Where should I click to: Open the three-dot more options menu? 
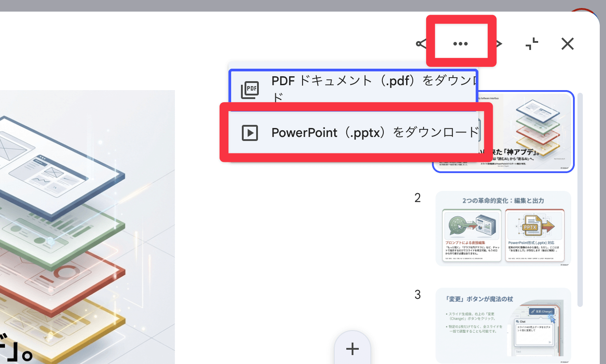460,44
